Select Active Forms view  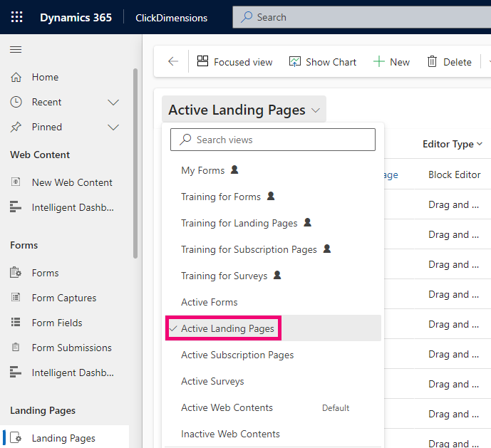[x=273, y=302]
